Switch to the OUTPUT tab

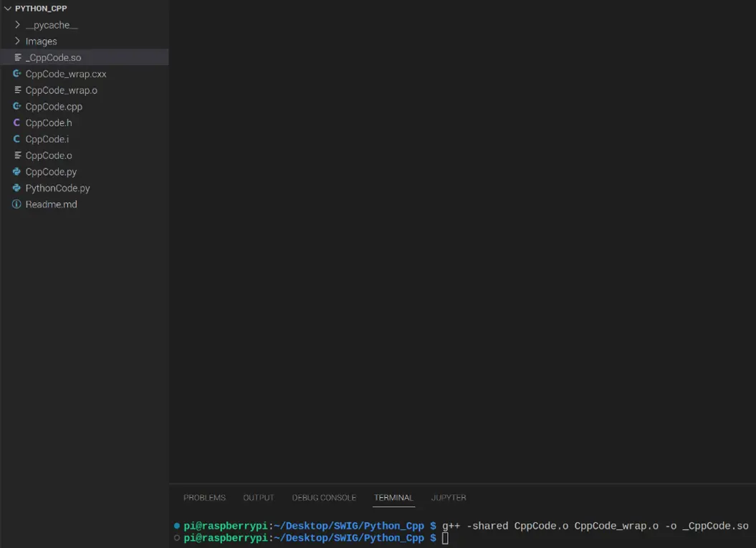coord(259,497)
